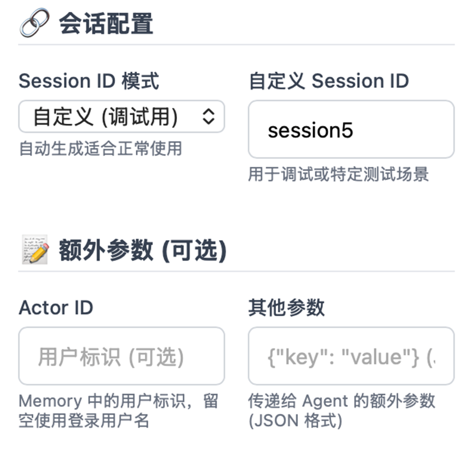Click the Actor ID field label
This screenshot has width=476, height=458.
(55, 308)
